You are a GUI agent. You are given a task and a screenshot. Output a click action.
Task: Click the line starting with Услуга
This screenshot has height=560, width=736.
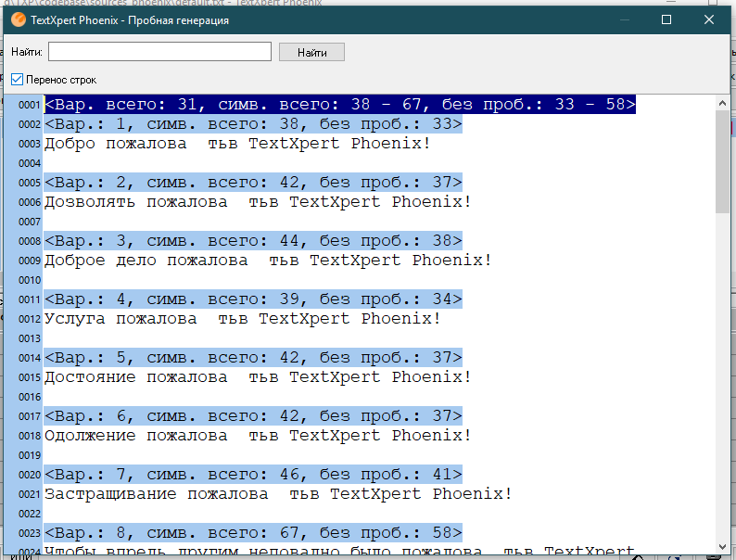point(243,319)
